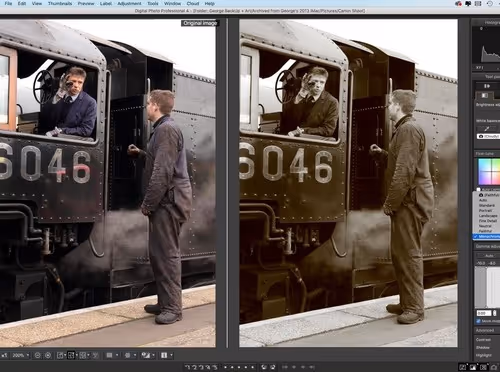The width and height of the screenshot is (500, 372).
Task: Select Neutral picture style option
Action: (x=485, y=226)
